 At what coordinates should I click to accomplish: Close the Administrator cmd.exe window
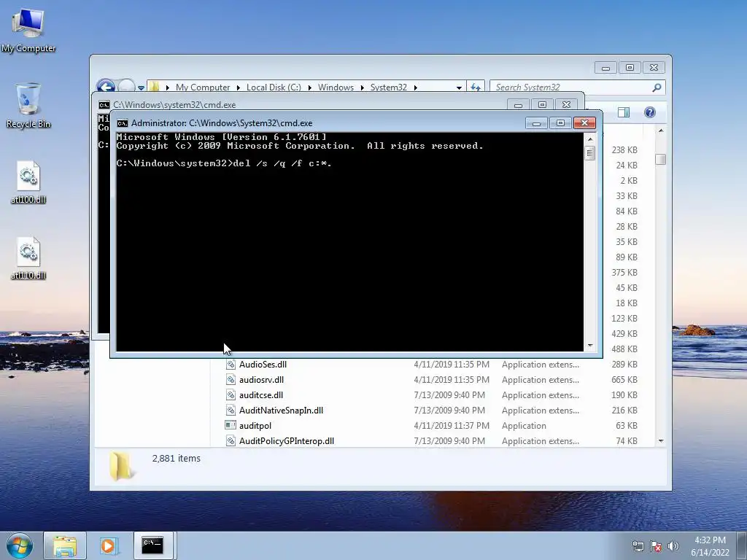click(584, 122)
